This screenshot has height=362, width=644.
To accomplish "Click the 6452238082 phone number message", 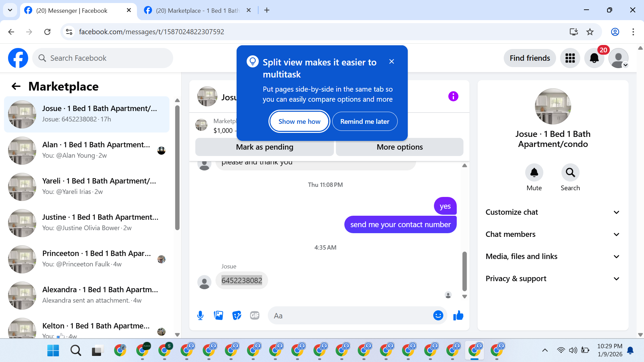I will 242,280.
